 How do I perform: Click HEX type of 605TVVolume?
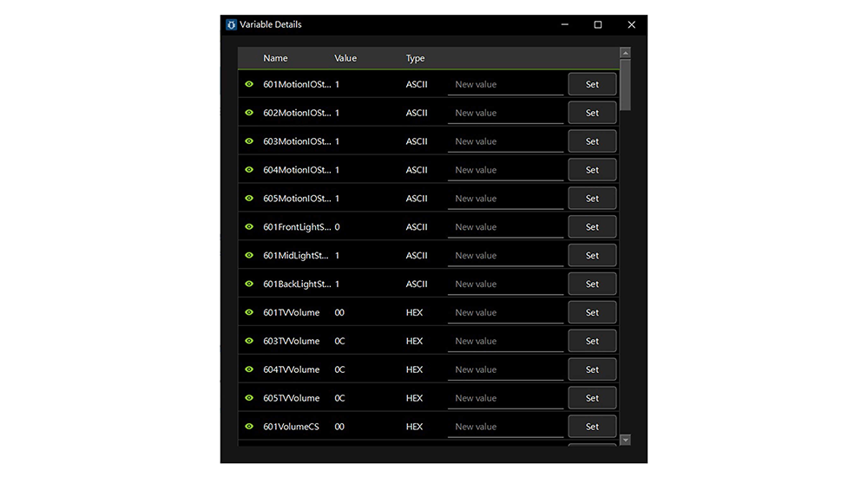(414, 398)
